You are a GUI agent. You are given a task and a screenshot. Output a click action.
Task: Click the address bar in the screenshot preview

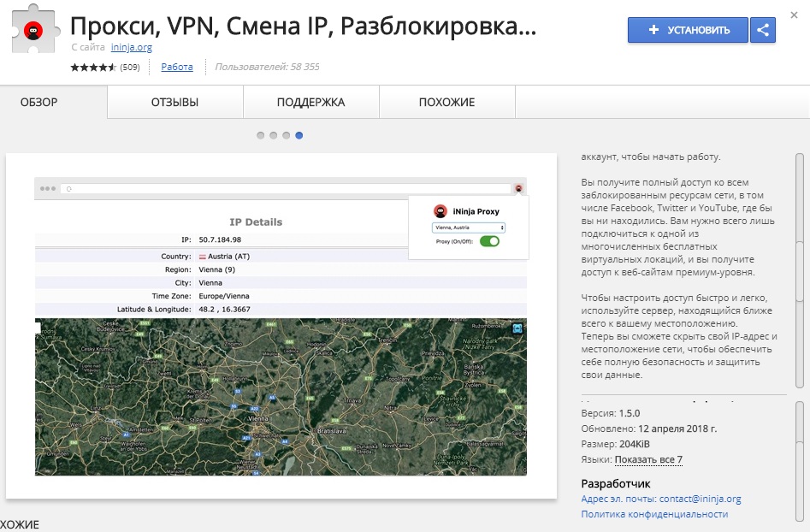point(257,188)
